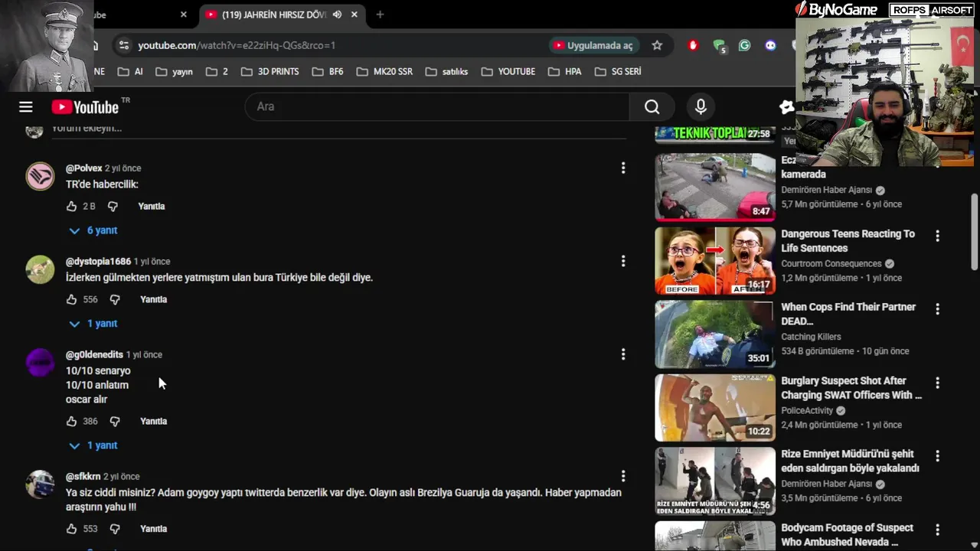Expand 1 yanıt under @dystopia1686 comment
This screenshot has height=551, width=980.
(x=93, y=324)
